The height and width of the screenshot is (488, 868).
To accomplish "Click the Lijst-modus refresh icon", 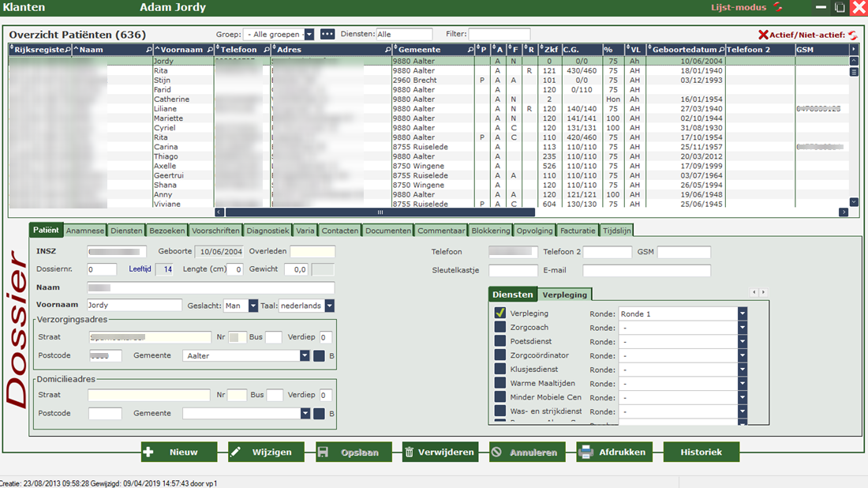I will (x=779, y=7).
